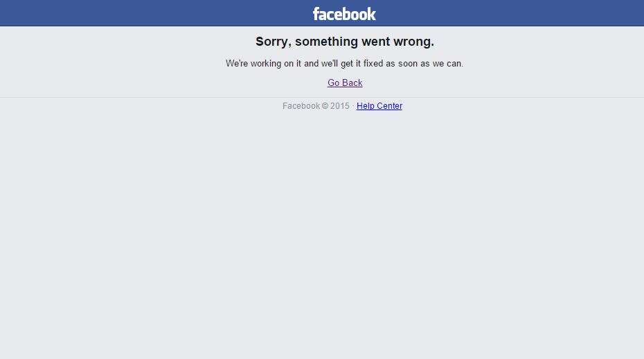Click the "Facebook" text in the footer
The width and height of the screenshot is (644, 359).
[301, 106]
